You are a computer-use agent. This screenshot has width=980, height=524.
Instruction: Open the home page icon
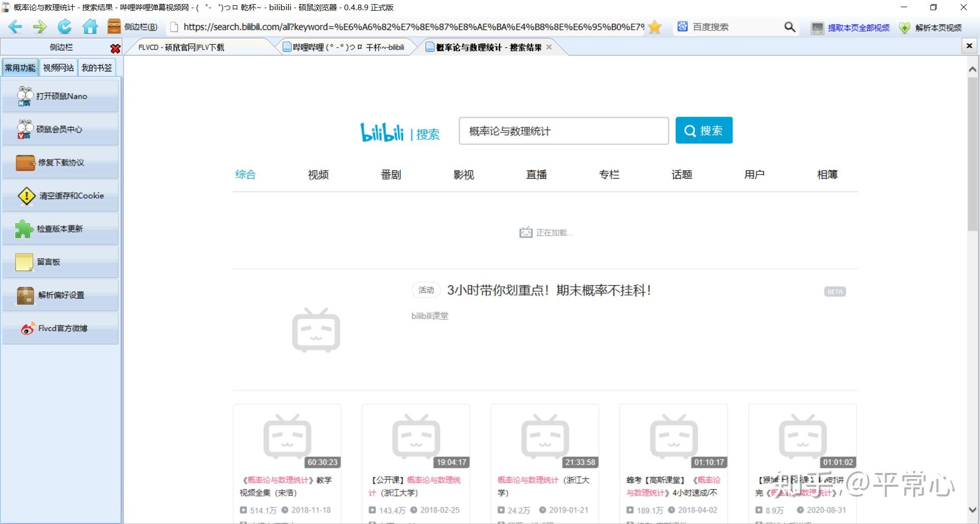(90, 27)
